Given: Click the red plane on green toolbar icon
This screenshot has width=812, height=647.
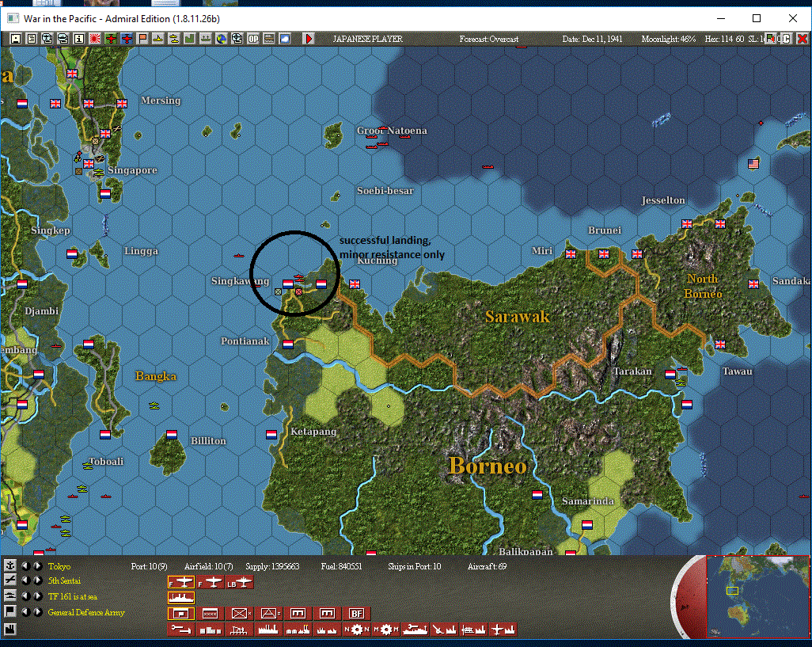Looking at the screenshot, I should (110, 38).
